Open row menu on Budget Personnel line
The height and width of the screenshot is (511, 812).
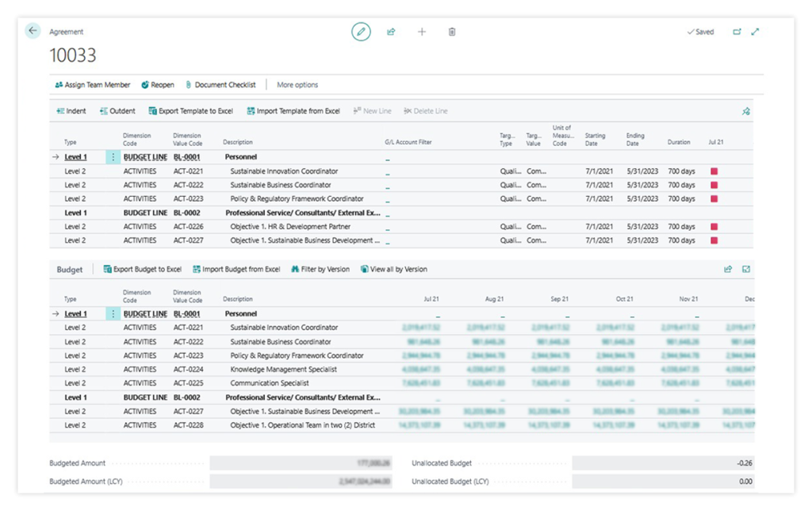coord(113,313)
